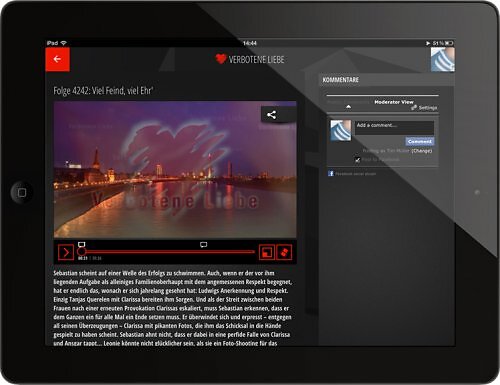Screen dimensions: 500x385
Task: Open comment Settings
Action: [x=424, y=108]
